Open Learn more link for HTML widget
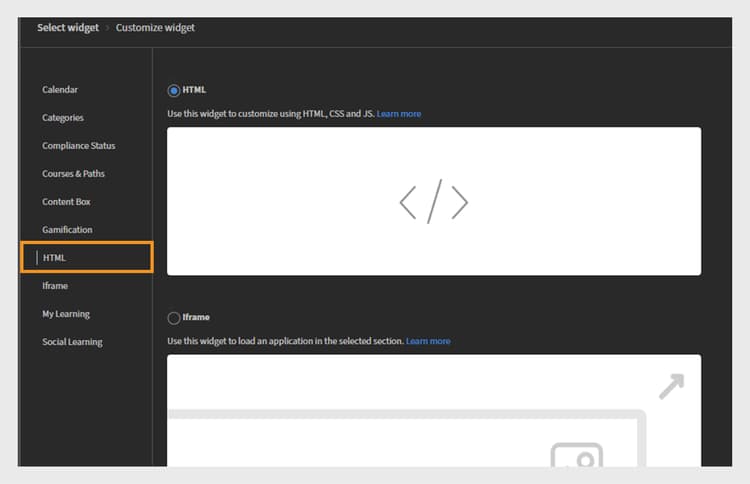This screenshot has width=750, height=484. coord(399,114)
